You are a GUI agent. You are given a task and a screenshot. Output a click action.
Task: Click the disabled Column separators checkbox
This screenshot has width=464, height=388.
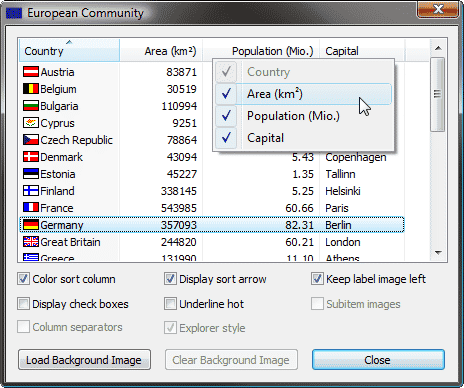pos(23,327)
